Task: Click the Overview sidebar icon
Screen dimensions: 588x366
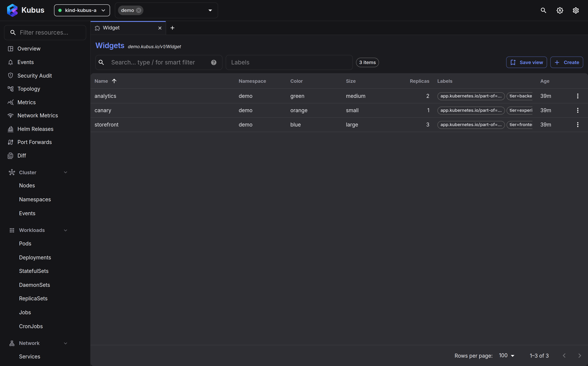Action: pyautogui.click(x=10, y=49)
